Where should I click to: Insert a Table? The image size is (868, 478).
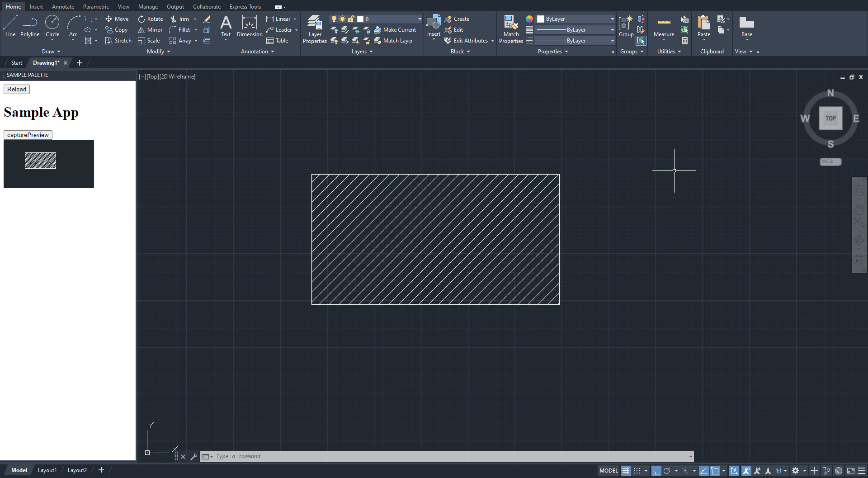(x=277, y=41)
